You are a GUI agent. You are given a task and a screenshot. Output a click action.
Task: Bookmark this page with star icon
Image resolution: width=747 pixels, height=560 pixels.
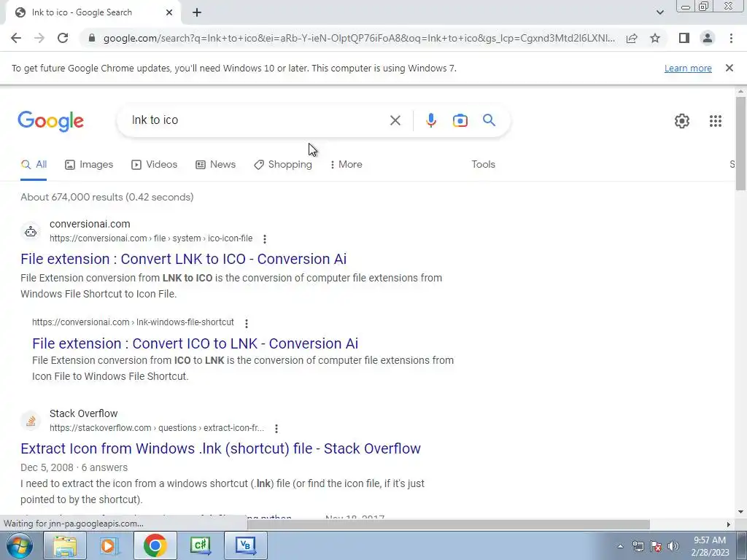point(655,38)
